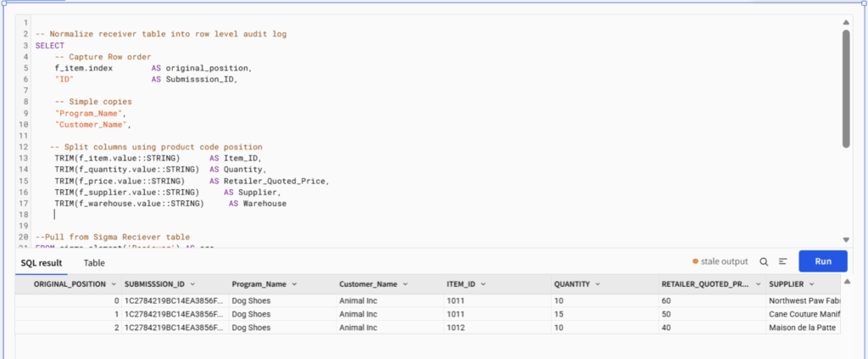Click Maison de la Patte supplier cell

click(803, 328)
